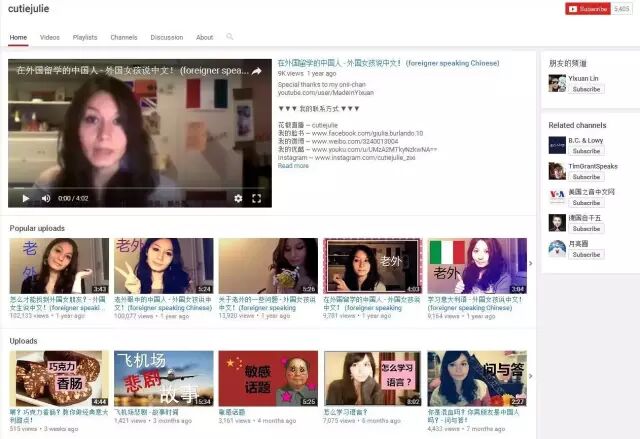
Task: Open the featured video title link
Action: (x=388, y=63)
